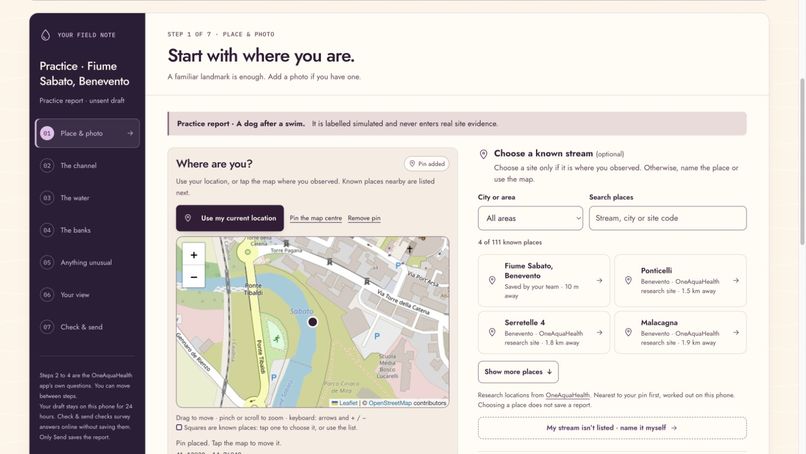Click My stream isn't listed - name it myself
The width and height of the screenshot is (806, 454).
click(612, 428)
